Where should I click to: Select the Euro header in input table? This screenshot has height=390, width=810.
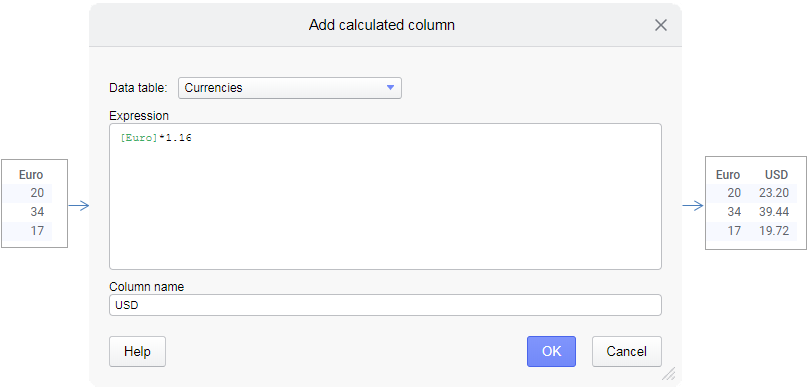pyautogui.click(x=31, y=175)
